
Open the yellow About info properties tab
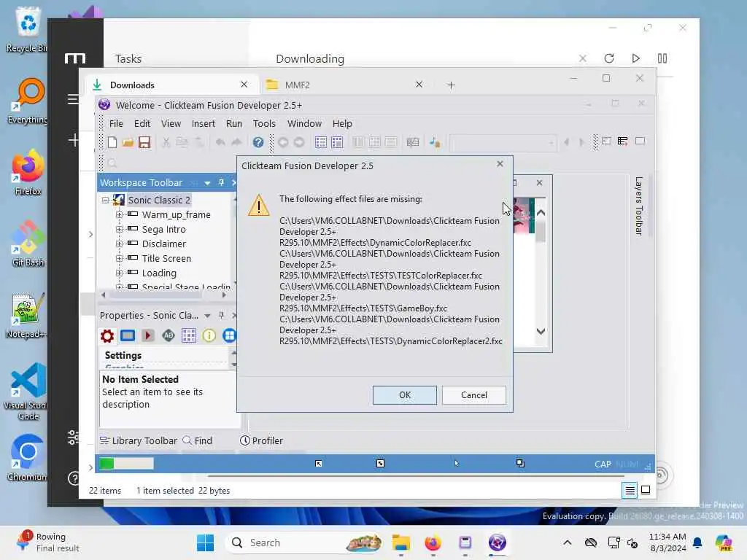point(209,335)
